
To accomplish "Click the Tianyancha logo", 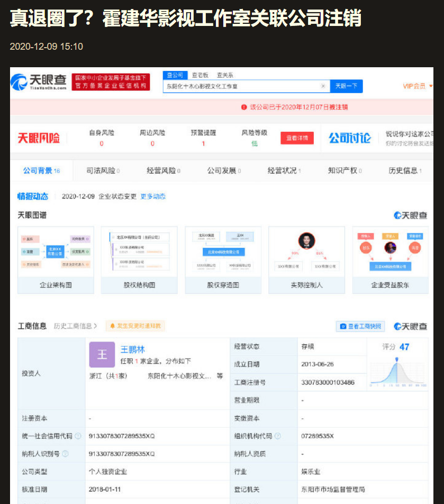I will point(39,82).
